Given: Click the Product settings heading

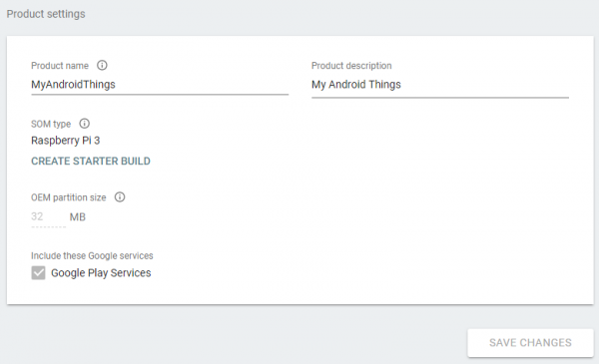Looking at the screenshot, I should click(46, 14).
